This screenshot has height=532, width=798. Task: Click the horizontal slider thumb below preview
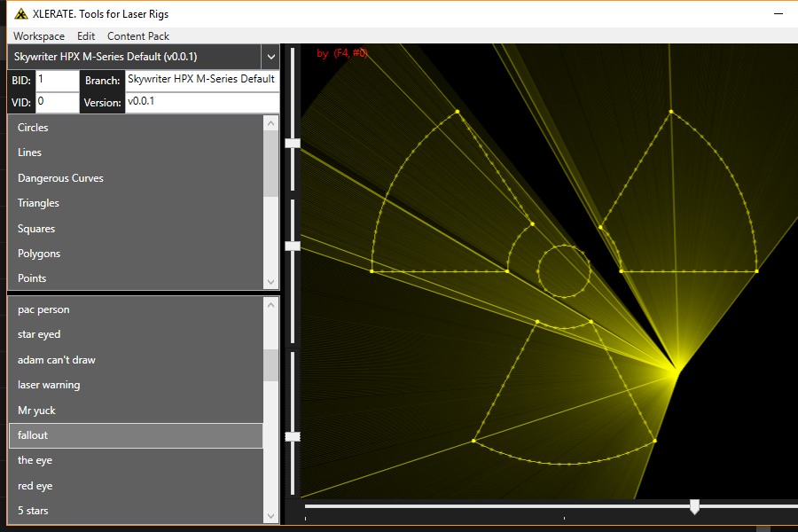coord(694,506)
